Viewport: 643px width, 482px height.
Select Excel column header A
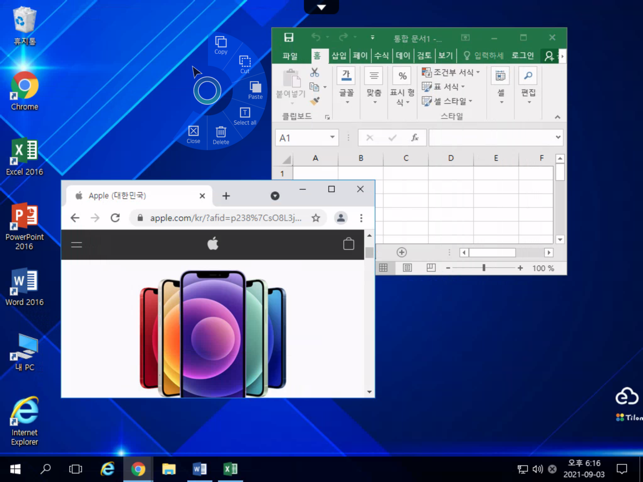coord(315,158)
